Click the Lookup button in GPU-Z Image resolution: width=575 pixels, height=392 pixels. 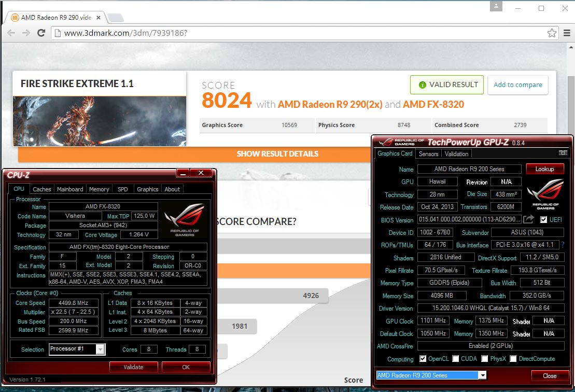(x=544, y=169)
